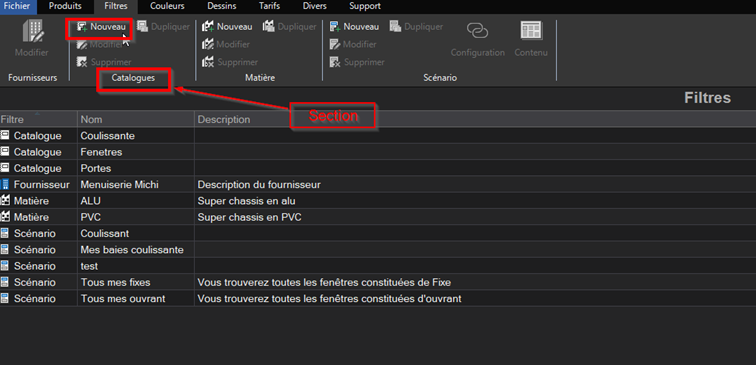Select the Tous mes fixes name
756x365 pixels.
tap(136, 282)
